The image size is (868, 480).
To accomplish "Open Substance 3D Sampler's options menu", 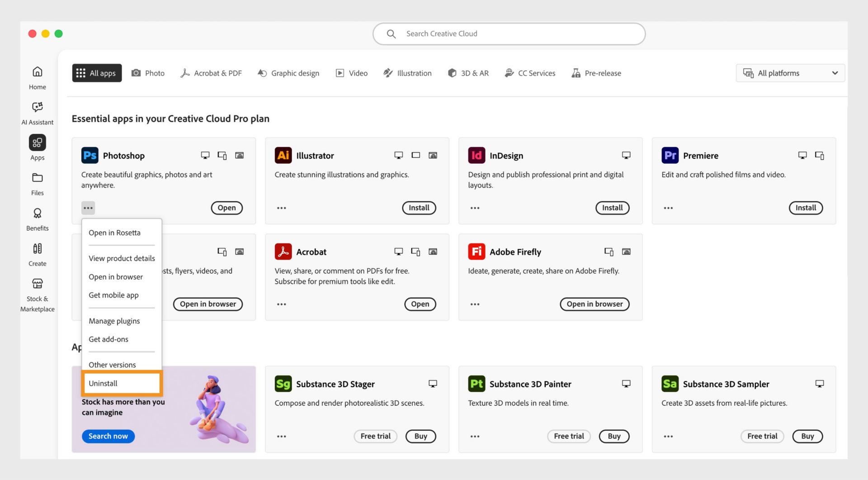I will (x=668, y=437).
